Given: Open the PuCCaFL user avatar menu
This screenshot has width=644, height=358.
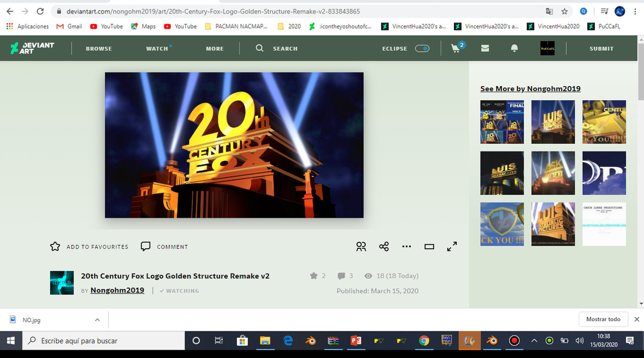Looking at the screenshot, I should pyautogui.click(x=547, y=48).
